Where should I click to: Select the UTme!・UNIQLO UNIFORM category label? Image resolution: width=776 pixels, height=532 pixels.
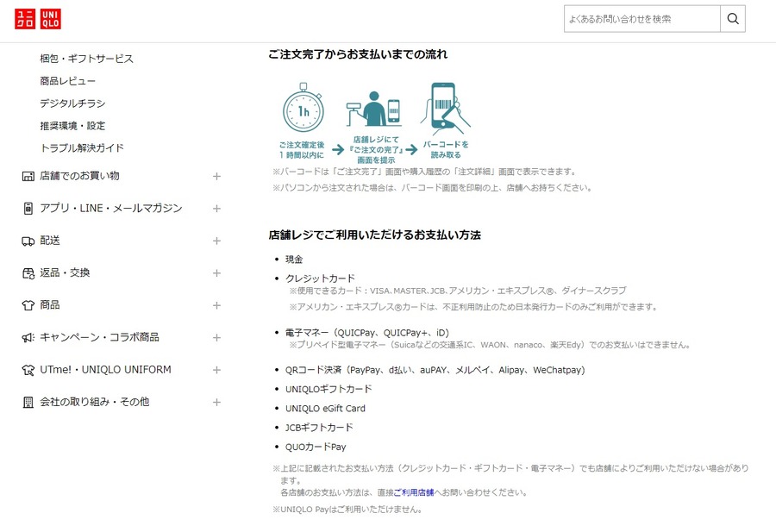[105, 370]
